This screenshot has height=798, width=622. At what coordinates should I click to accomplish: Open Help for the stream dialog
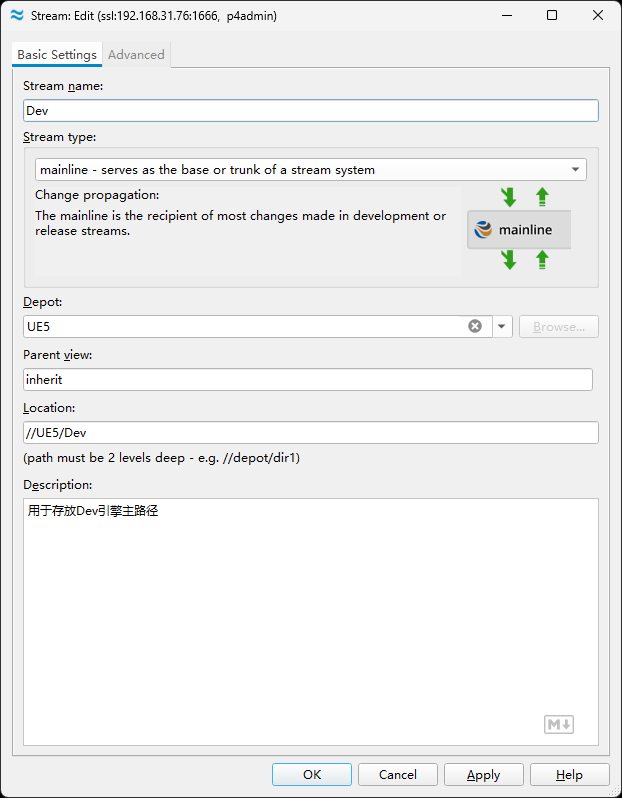point(570,775)
